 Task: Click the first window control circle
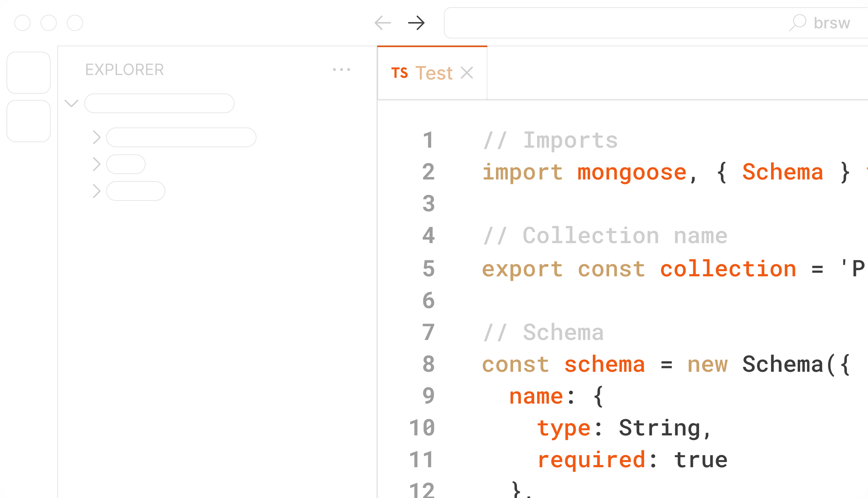coord(22,23)
